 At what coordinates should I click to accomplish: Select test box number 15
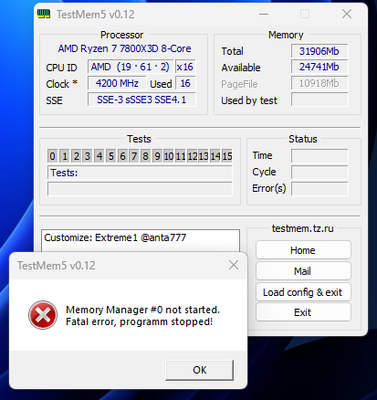coord(227,156)
